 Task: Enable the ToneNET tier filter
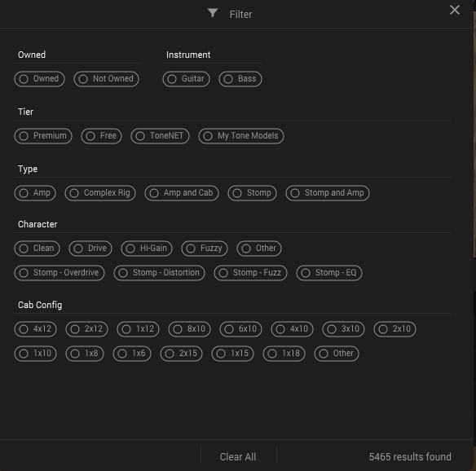160,136
